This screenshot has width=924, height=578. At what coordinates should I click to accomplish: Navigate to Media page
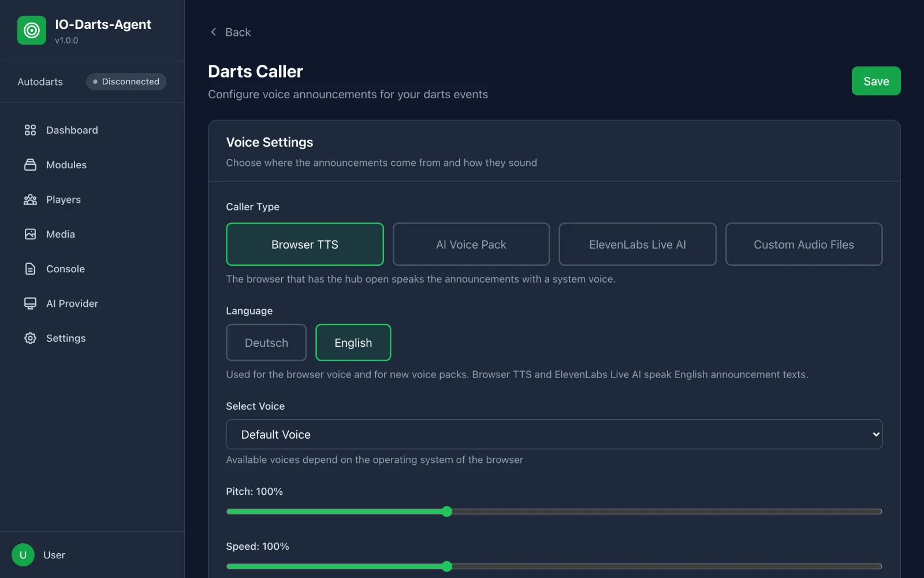[x=92, y=234]
